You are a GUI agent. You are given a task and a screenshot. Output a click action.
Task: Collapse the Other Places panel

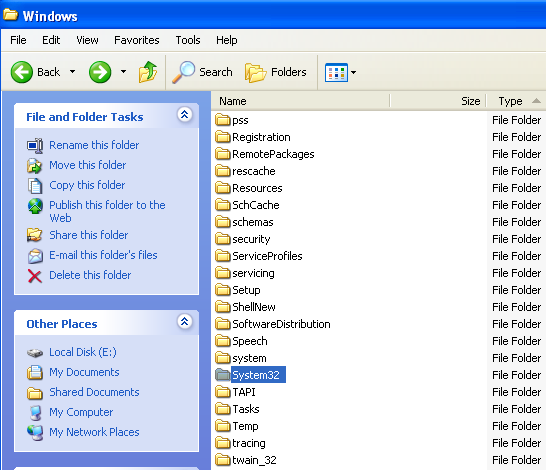click(185, 322)
